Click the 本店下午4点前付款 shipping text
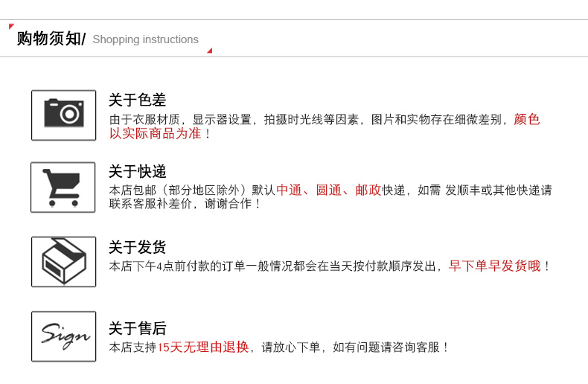This screenshot has width=588, height=384. pos(275,266)
